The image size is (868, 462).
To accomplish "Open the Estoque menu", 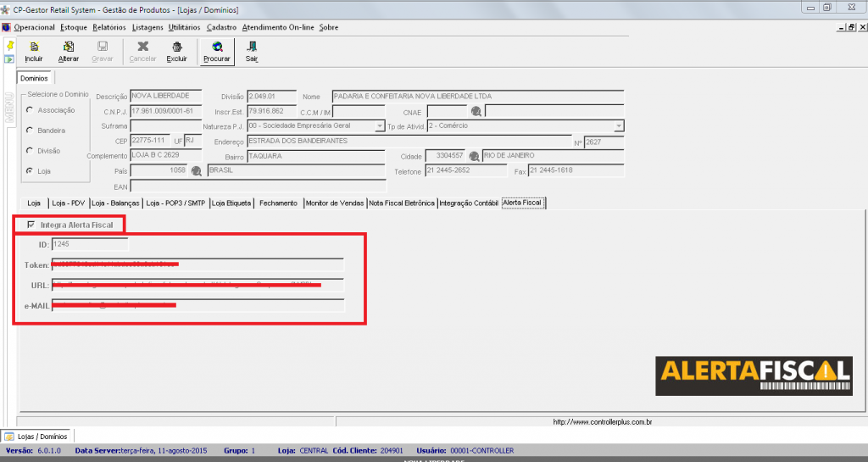I will pyautogui.click(x=74, y=27).
